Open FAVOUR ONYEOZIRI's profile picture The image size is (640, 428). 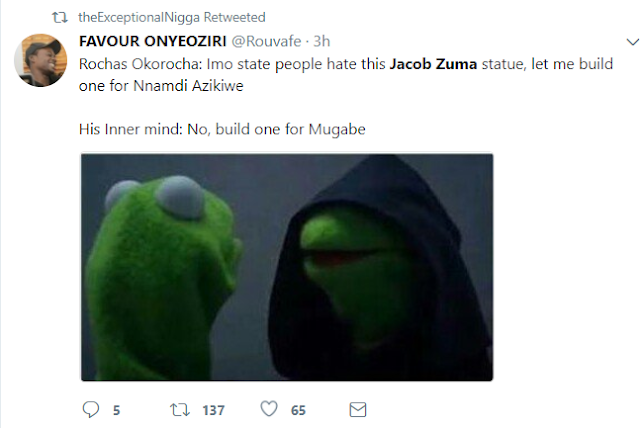click(x=40, y=60)
